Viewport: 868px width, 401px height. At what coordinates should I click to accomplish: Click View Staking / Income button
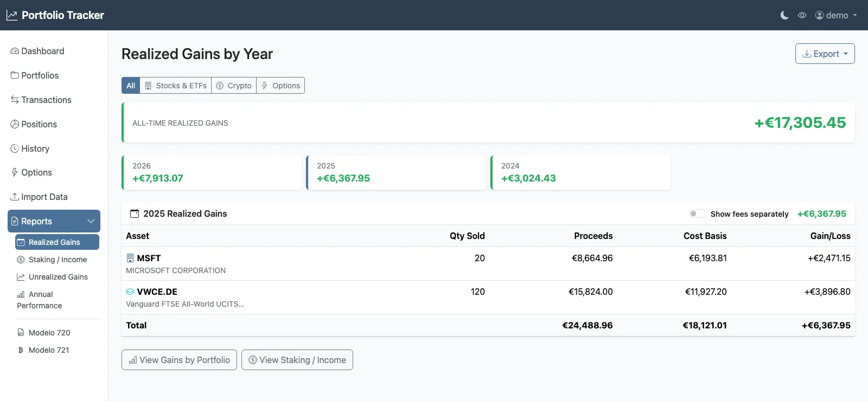tap(297, 360)
